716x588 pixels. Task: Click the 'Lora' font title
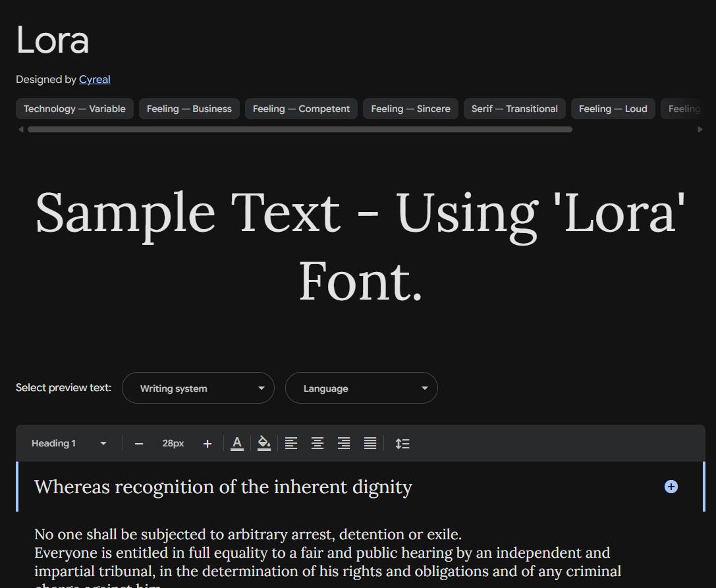53,40
